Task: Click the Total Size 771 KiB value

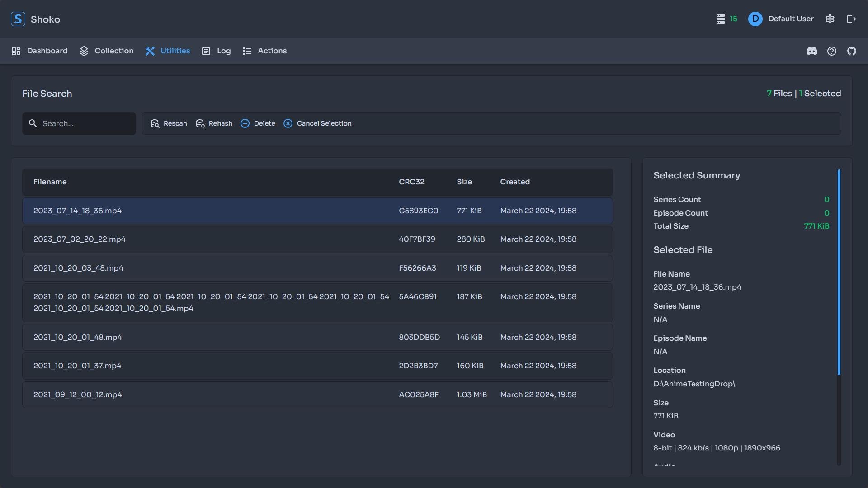Action: 816,226
